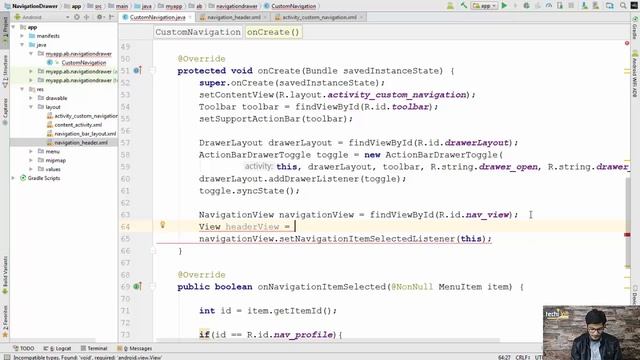
Task: Click the implements gutter icon on line 69
Action: (138, 287)
